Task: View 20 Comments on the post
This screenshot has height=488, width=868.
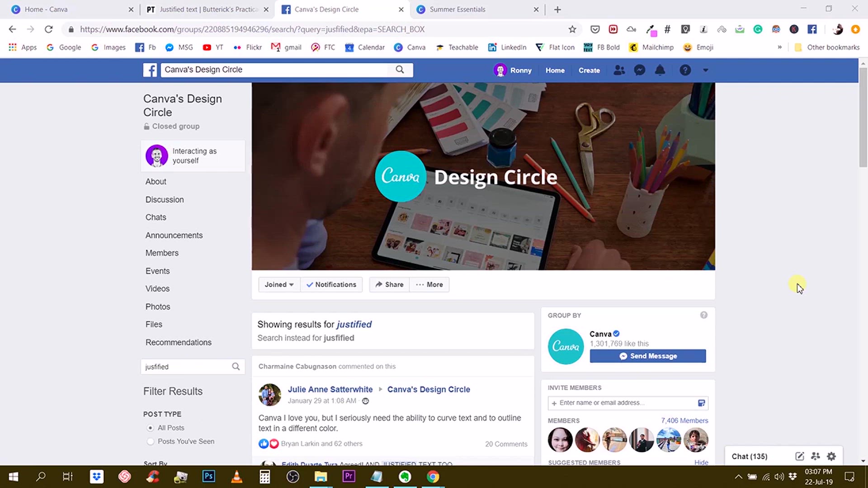Action: click(506, 444)
